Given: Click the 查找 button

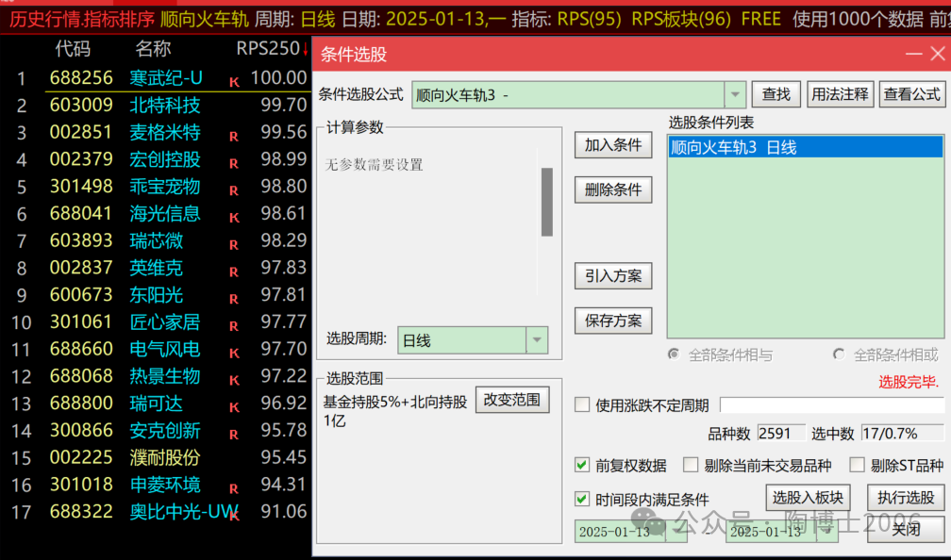Looking at the screenshot, I should point(776,94).
